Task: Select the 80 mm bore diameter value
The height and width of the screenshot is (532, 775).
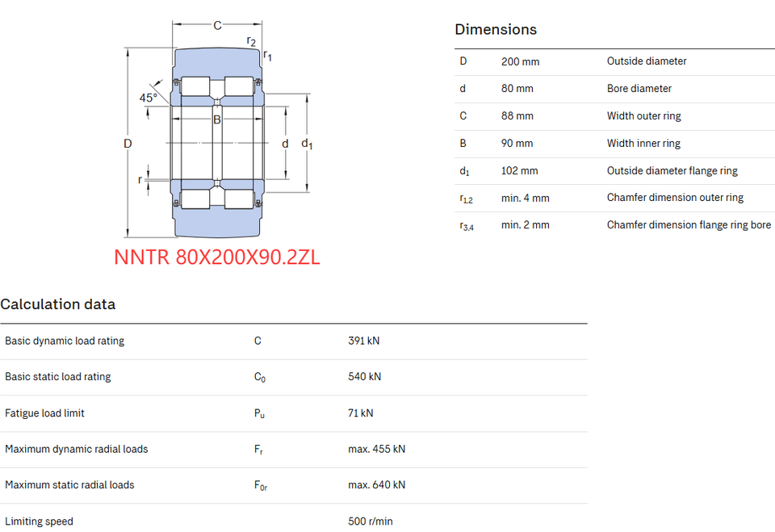Action: 517,89
